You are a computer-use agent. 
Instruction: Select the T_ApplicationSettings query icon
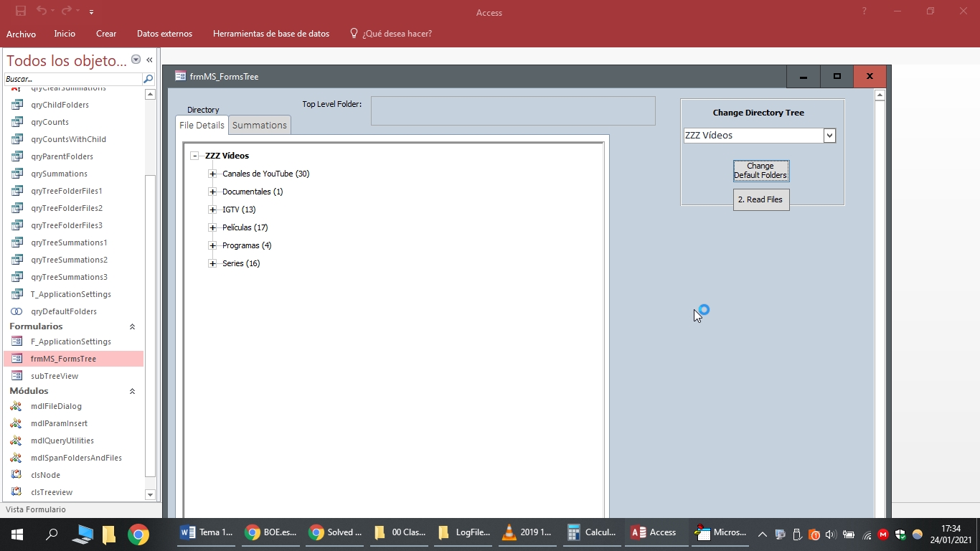tap(17, 294)
